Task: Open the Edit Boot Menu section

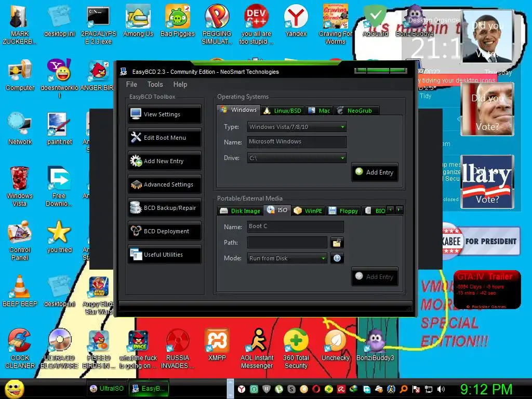Action: pos(165,137)
